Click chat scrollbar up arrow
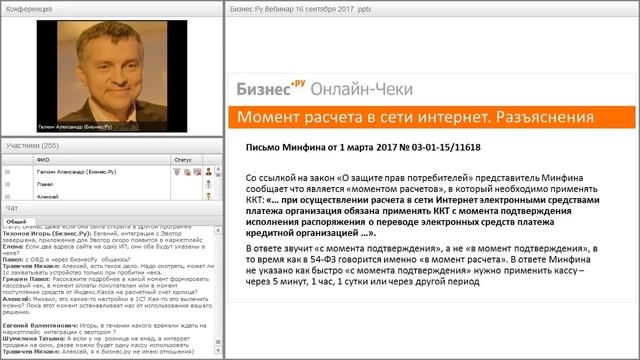 (218, 231)
